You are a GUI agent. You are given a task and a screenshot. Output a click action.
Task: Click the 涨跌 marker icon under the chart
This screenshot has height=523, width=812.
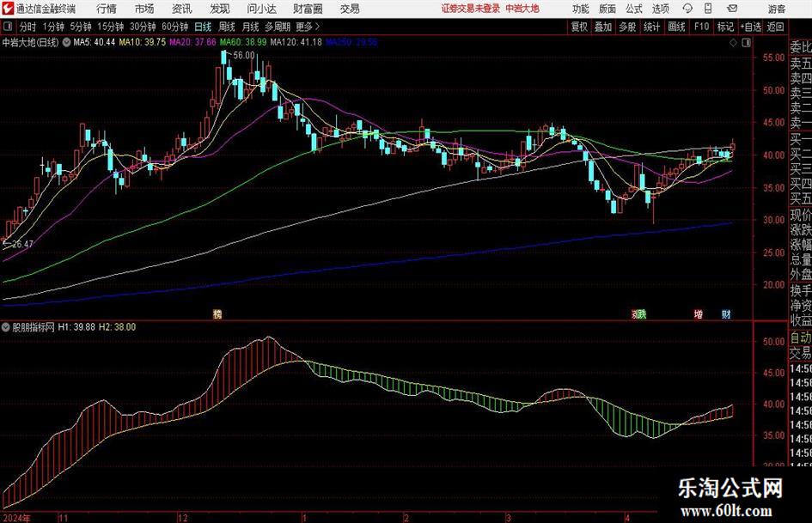click(x=639, y=313)
